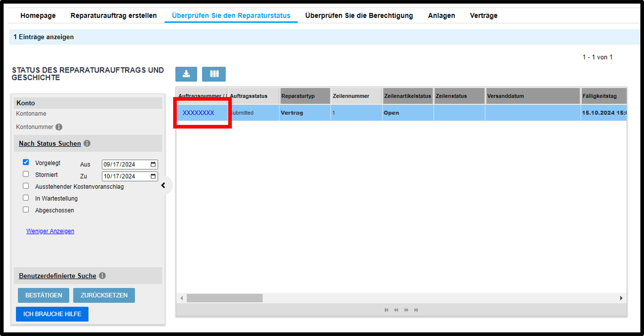The height and width of the screenshot is (336, 644).
Task: Go to next page of results
Action: coord(406,310)
